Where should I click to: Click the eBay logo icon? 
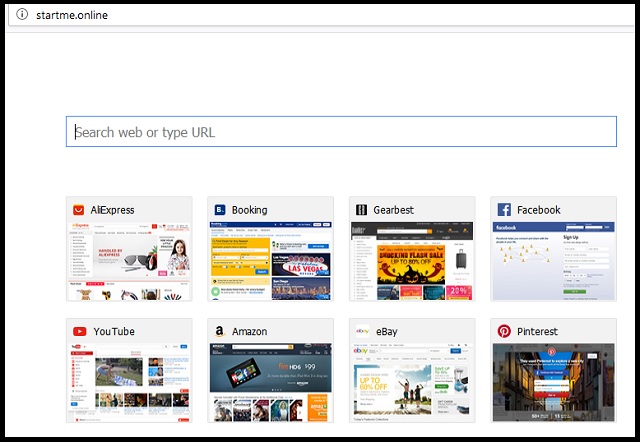(x=362, y=331)
